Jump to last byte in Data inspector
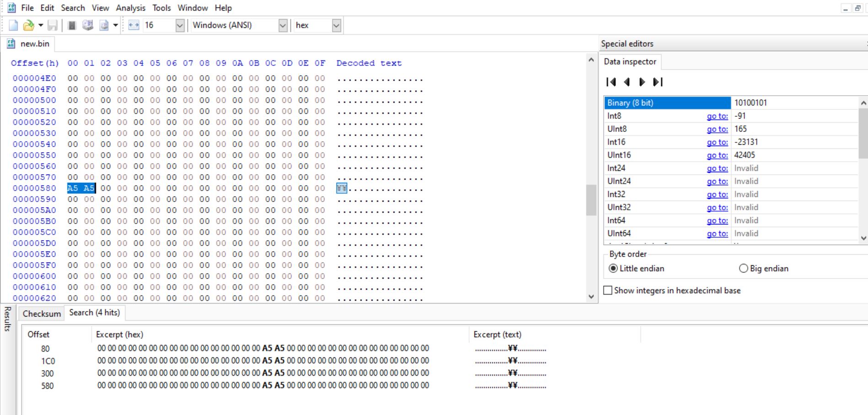The width and height of the screenshot is (868, 415). [658, 82]
